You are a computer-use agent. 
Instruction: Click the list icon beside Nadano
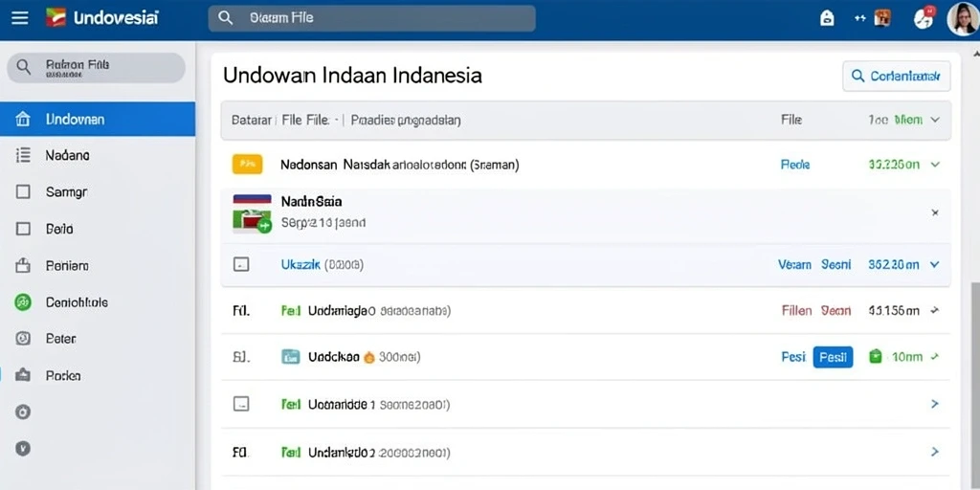[x=23, y=155]
